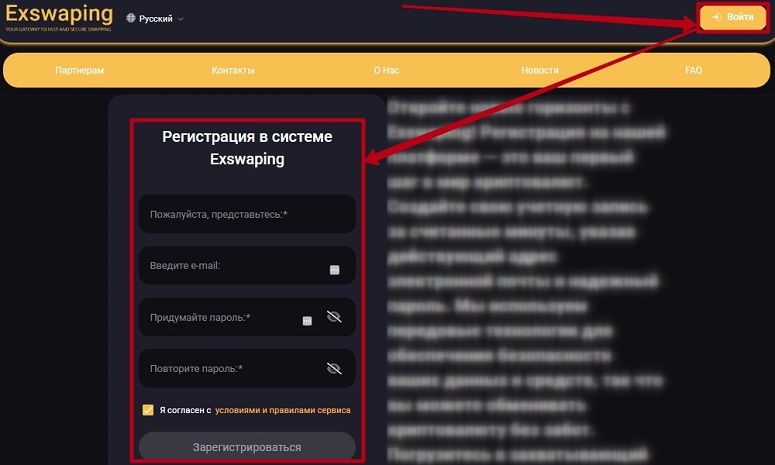Viewport: 775px width, 465px height.
Task: Focus the 'Повторите пароль' field
Action: tap(247, 368)
